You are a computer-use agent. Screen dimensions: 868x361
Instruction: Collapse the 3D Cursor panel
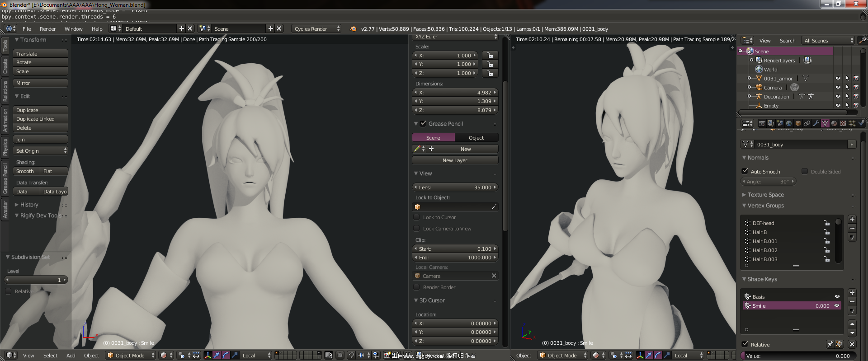(x=429, y=300)
